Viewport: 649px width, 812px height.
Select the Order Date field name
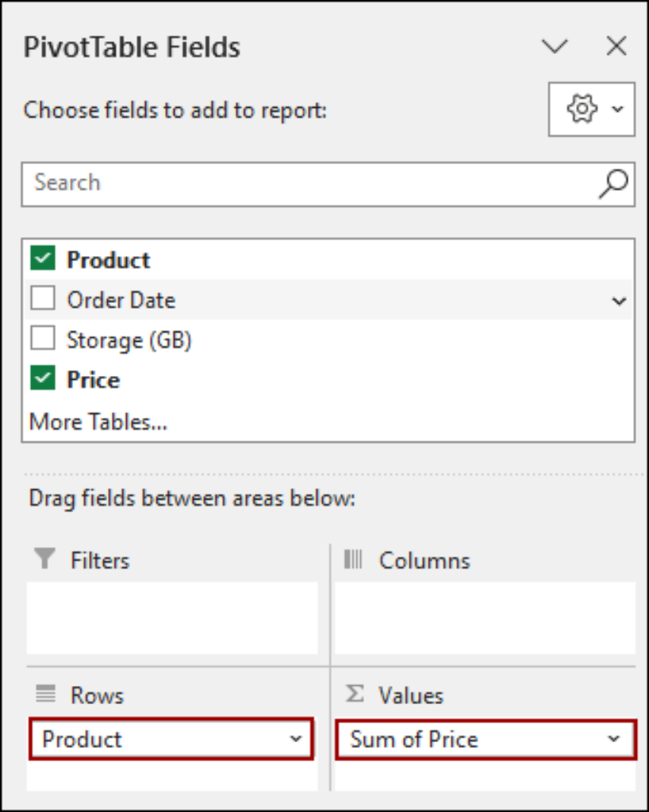point(121,301)
